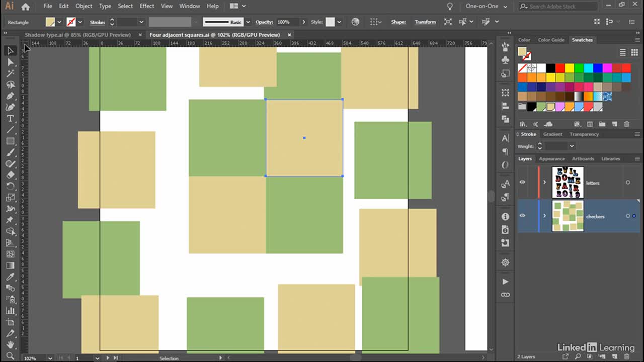Pick the red swatch in Swatches panel

[x=560, y=68]
